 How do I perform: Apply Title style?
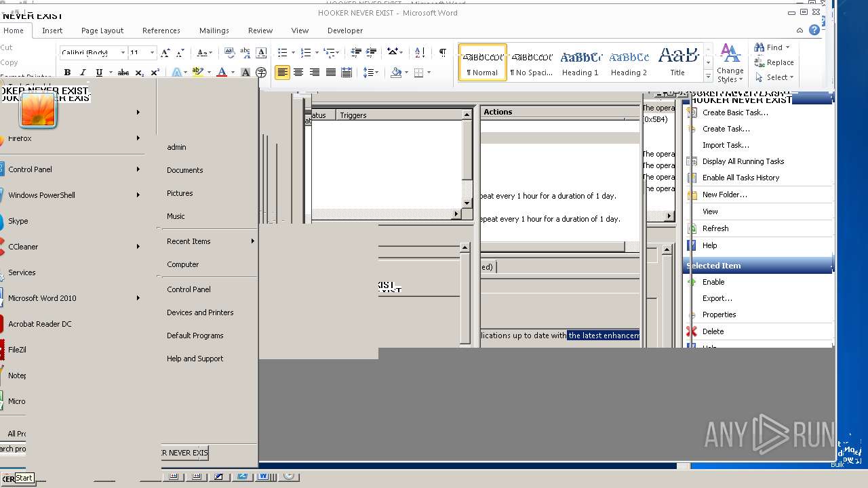coord(677,62)
